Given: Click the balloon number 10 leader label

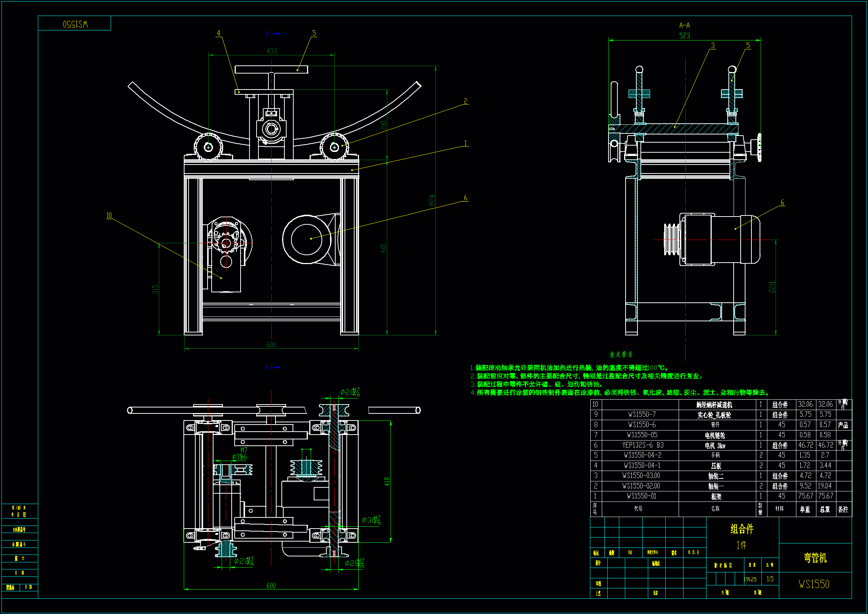Looking at the screenshot, I should coord(109,215).
